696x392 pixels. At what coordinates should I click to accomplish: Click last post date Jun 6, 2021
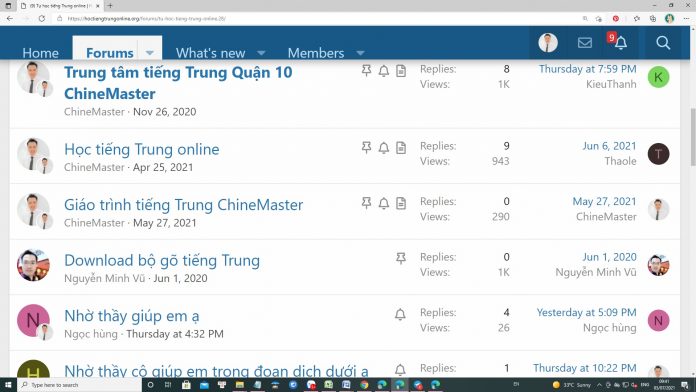609,146
